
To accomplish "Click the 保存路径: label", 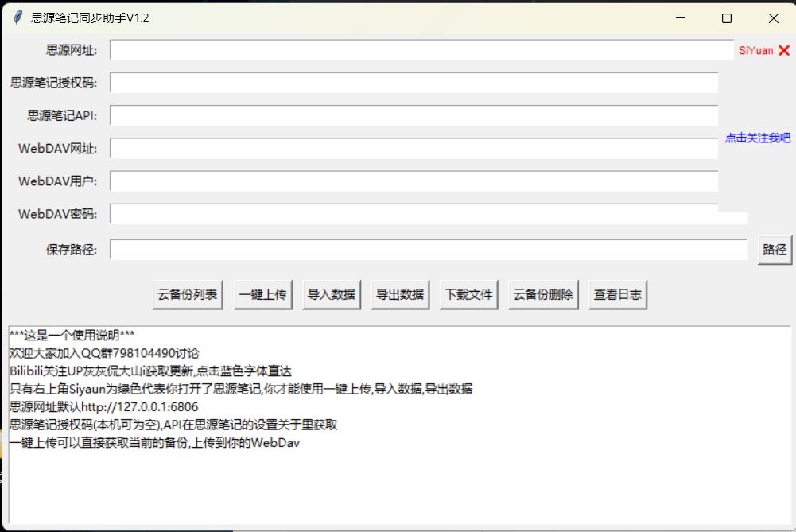I will (71, 250).
